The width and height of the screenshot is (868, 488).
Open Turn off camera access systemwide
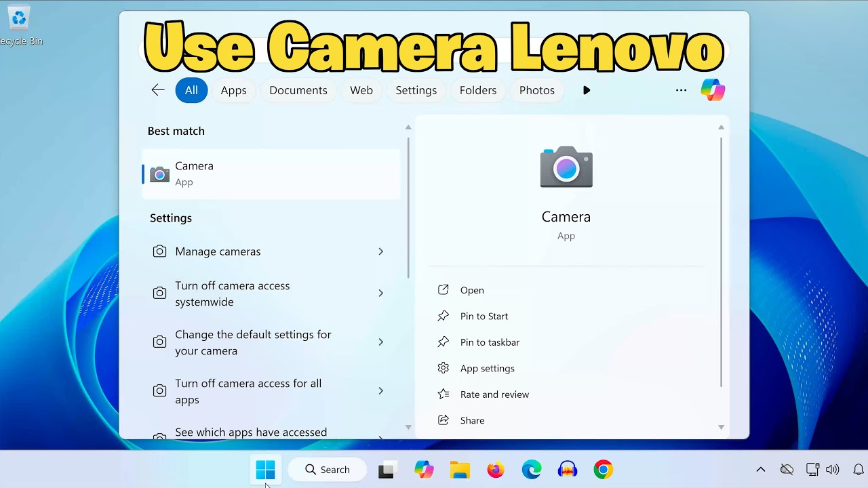tap(271, 293)
